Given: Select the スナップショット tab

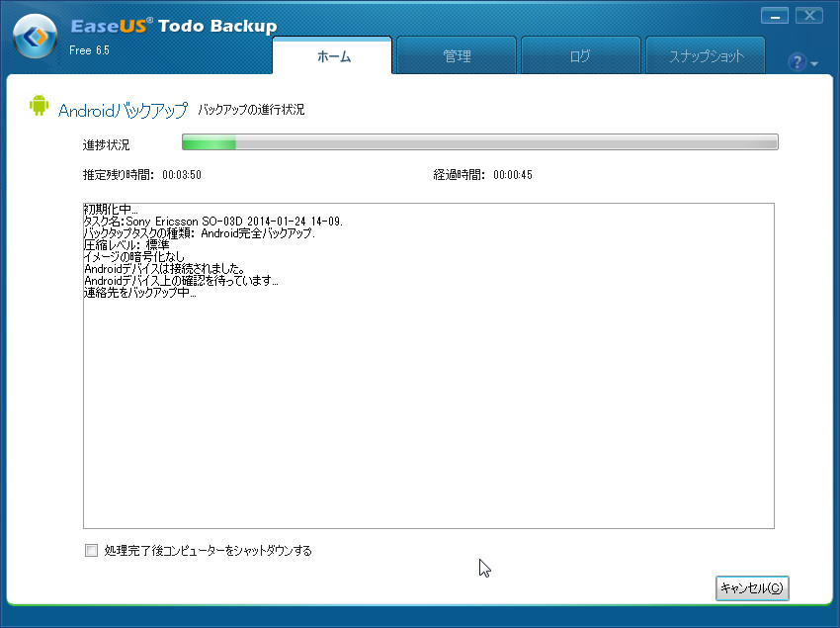Looking at the screenshot, I should point(705,56).
